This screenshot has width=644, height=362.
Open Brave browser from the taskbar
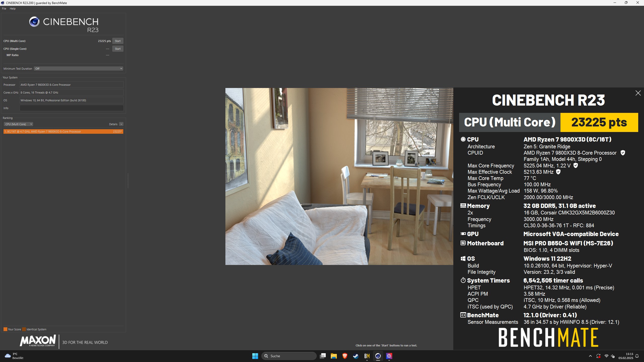pyautogui.click(x=345, y=356)
